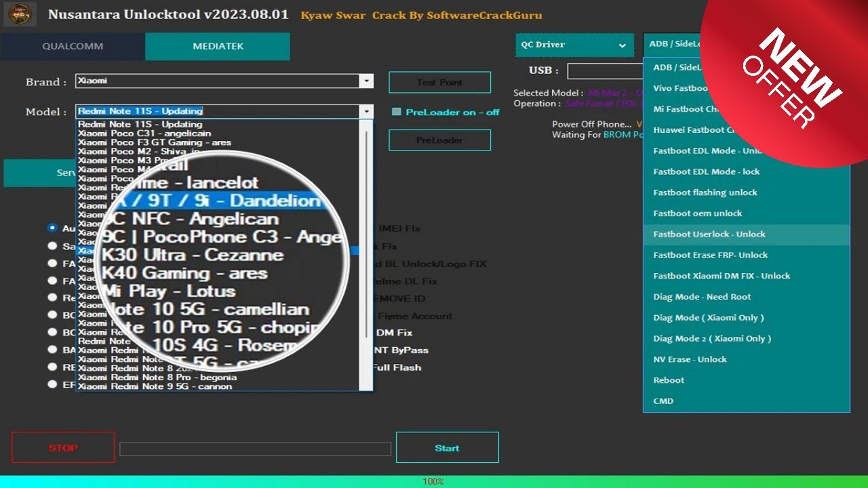868x488 pixels.
Task: Click the PreLoader button
Action: [439, 140]
